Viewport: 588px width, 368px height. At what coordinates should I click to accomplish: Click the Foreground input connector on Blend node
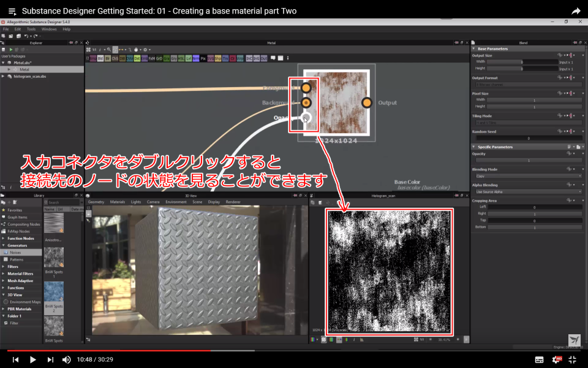[x=306, y=88]
